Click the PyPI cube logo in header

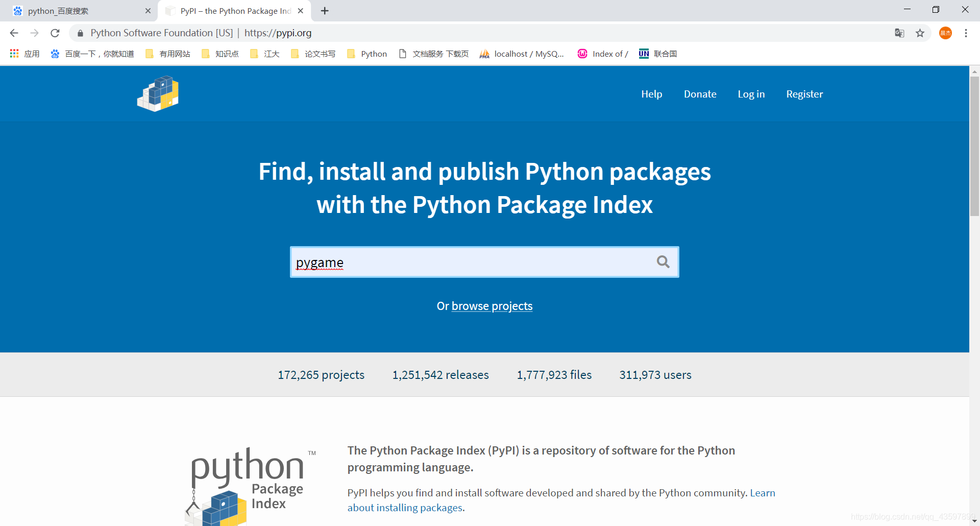(158, 94)
